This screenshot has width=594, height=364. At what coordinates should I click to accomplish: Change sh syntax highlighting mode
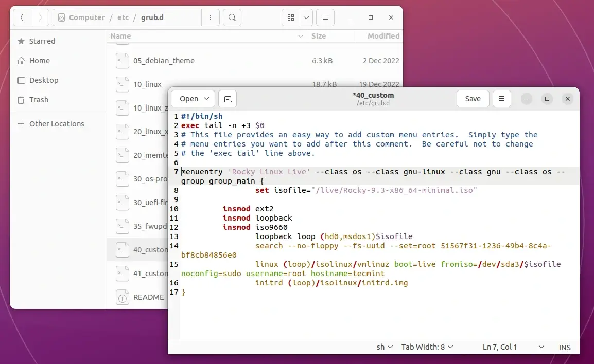384,347
